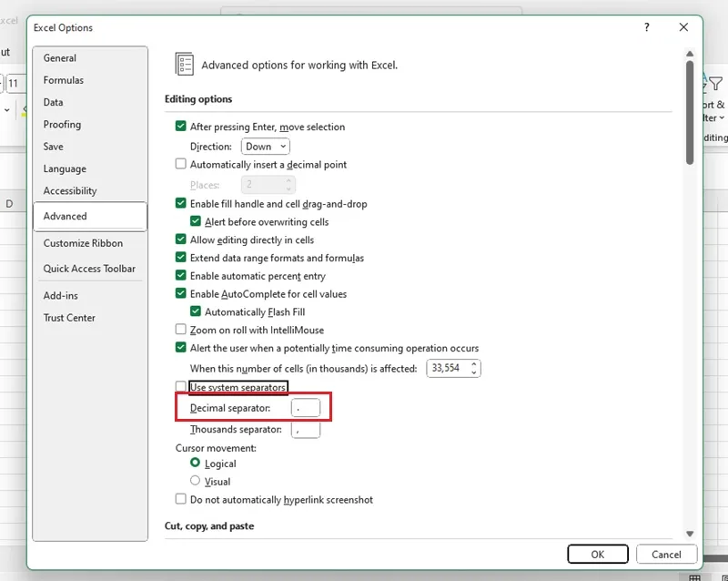Click the vertical scrollbar thumb
Viewport: 728px width, 581px height.
690,112
